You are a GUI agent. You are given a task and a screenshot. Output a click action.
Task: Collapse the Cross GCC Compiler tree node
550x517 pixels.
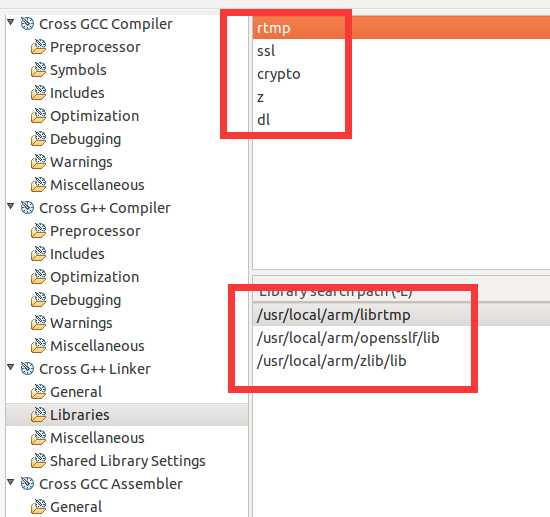[11, 23]
